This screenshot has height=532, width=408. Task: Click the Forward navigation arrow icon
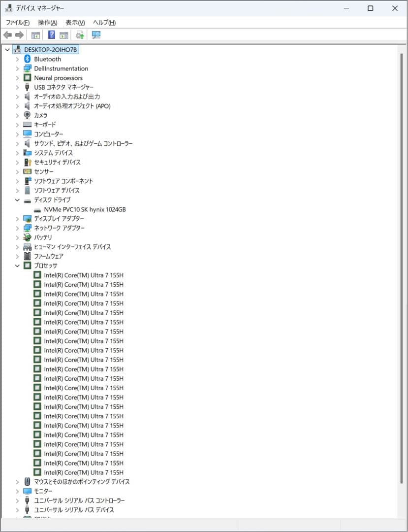tap(19, 34)
